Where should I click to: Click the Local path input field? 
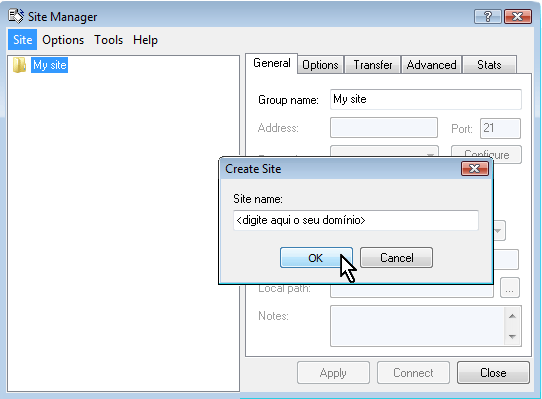tap(412, 290)
